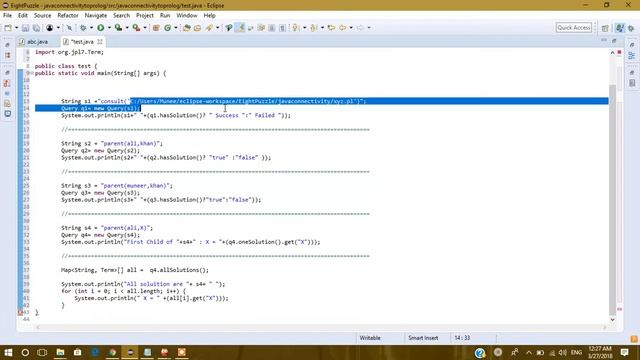Click the New file toolbar icon

click(x=8, y=28)
